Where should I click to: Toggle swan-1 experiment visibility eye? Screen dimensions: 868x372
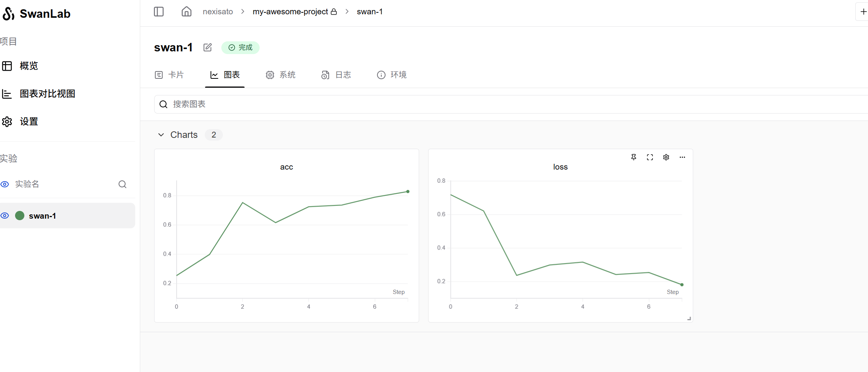click(x=5, y=216)
